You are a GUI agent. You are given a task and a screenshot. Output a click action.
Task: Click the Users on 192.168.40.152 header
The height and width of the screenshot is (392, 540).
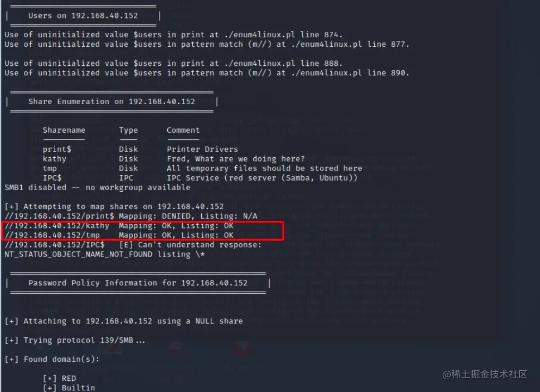coord(83,15)
